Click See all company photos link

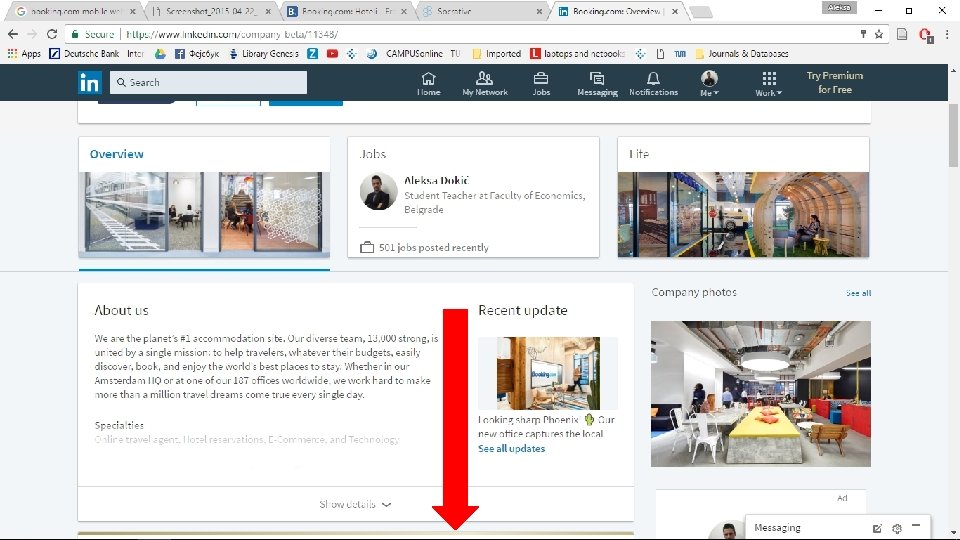[x=858, y=293]
